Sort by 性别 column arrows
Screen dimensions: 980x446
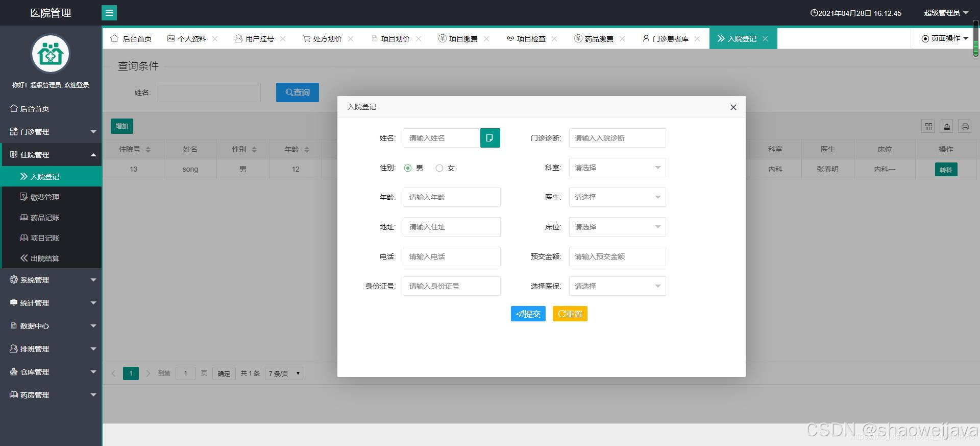click(x=254, y=150)
